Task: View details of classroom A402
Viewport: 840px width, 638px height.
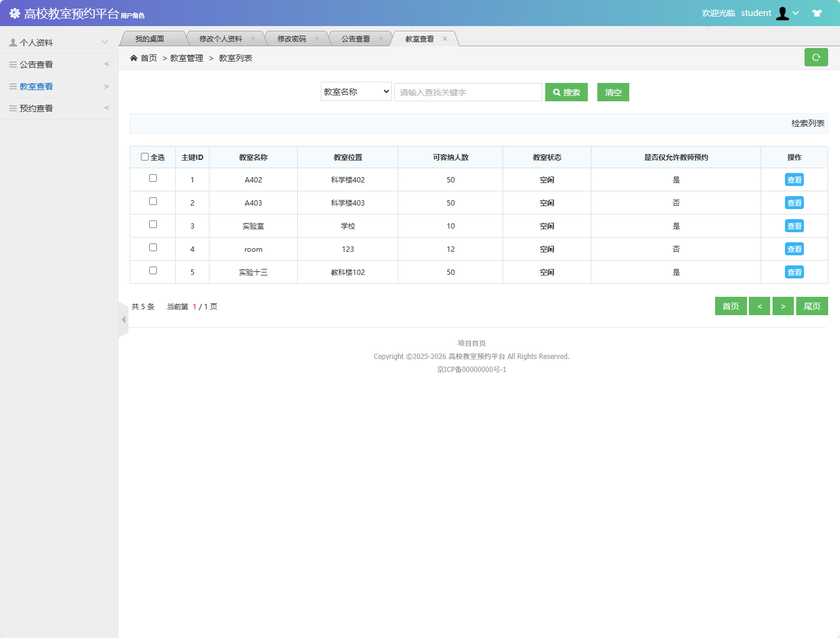Action: [794, 179]
